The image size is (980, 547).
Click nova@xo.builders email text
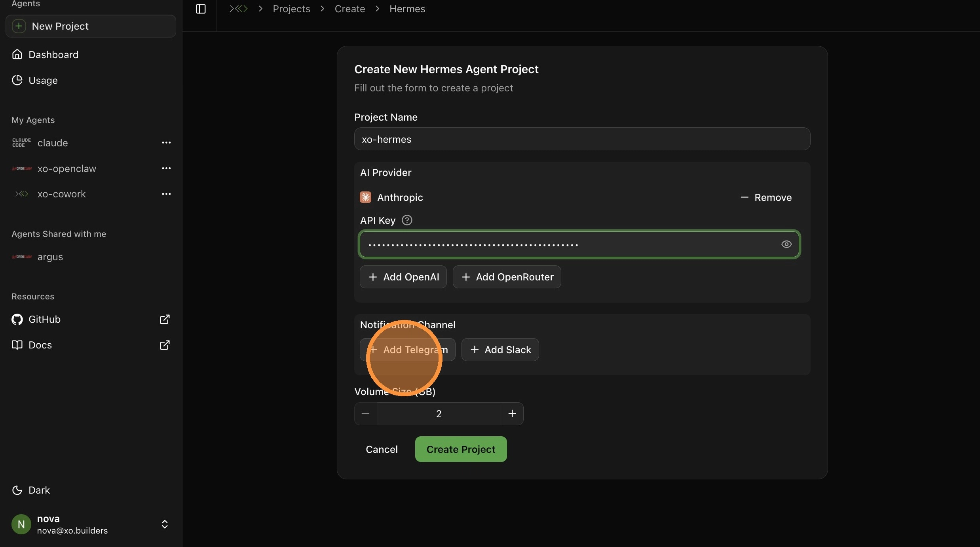click(x=72, y=530)
